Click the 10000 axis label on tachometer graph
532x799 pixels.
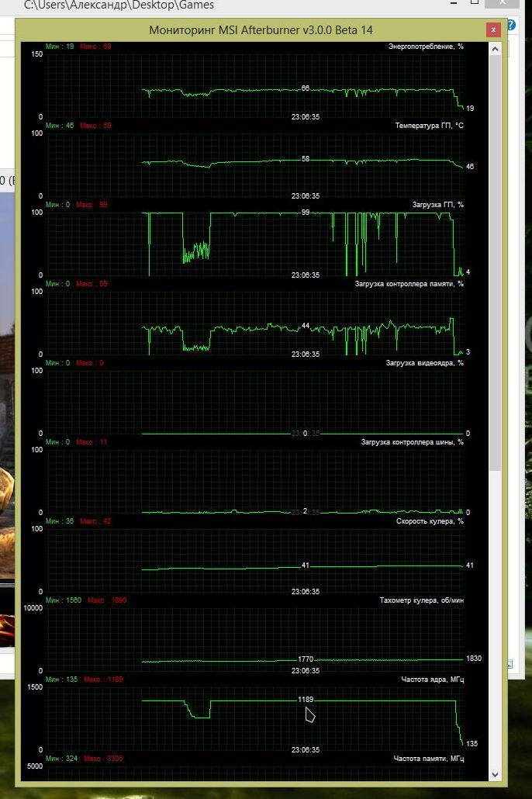(x=33, y=608)
